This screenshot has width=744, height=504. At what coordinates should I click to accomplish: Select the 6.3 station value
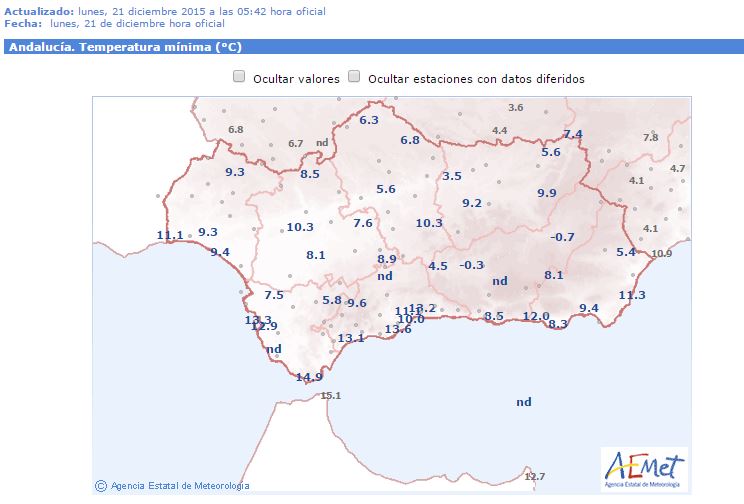(x=369, y=120)
